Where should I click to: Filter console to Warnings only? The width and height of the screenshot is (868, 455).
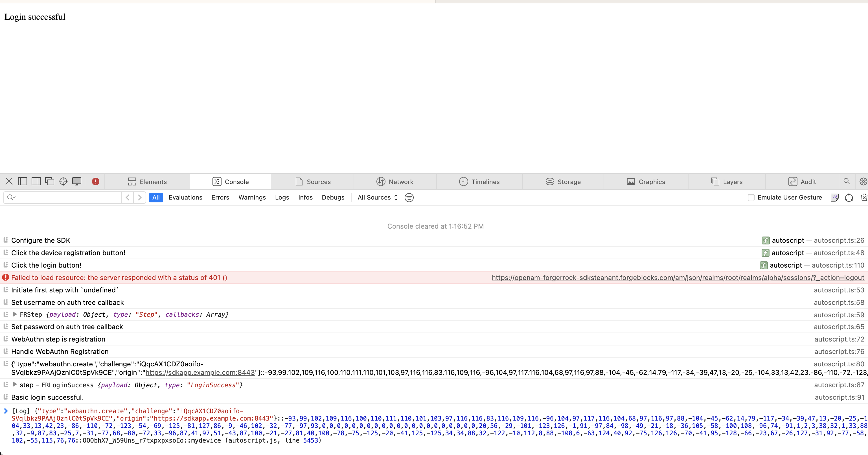tap(252, 198)
